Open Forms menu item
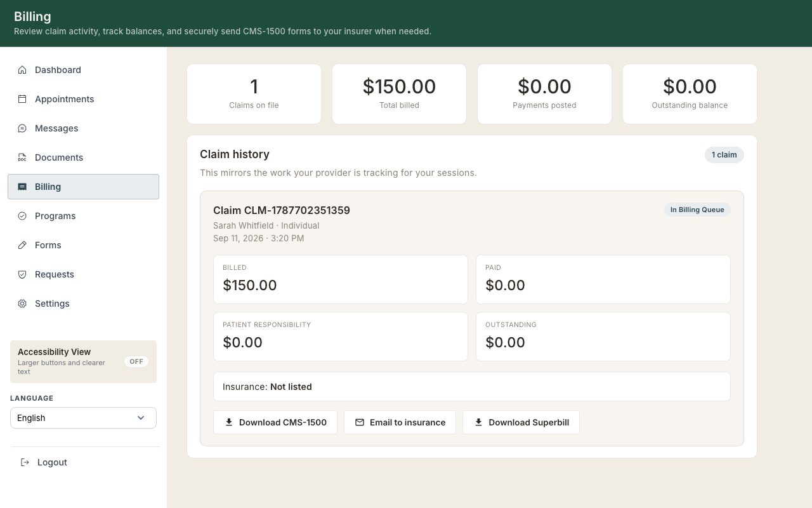The height and width of the screenshot is (508, 812). 83,245
